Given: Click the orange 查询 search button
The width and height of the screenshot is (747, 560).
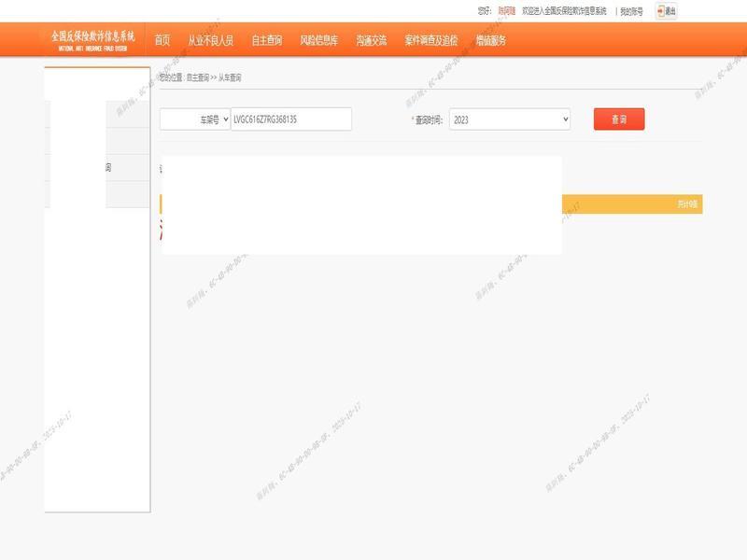Looking at the screenshot, I should pos(618,119).
